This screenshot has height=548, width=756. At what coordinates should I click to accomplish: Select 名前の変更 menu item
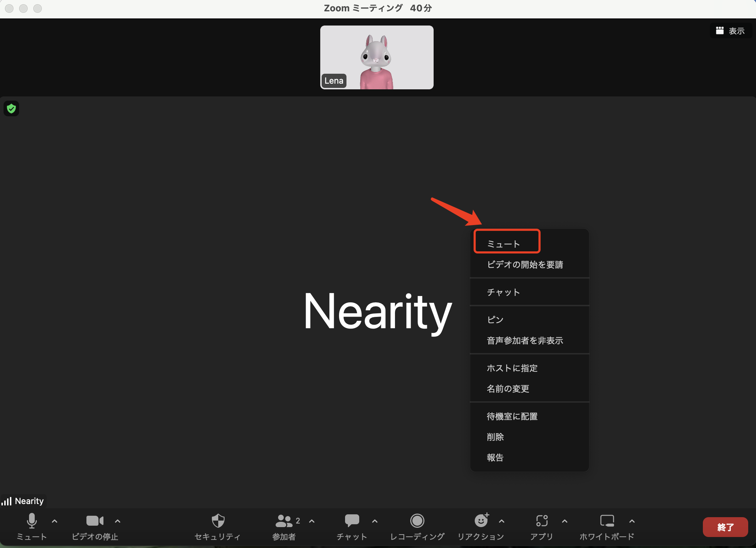[529, 389]
